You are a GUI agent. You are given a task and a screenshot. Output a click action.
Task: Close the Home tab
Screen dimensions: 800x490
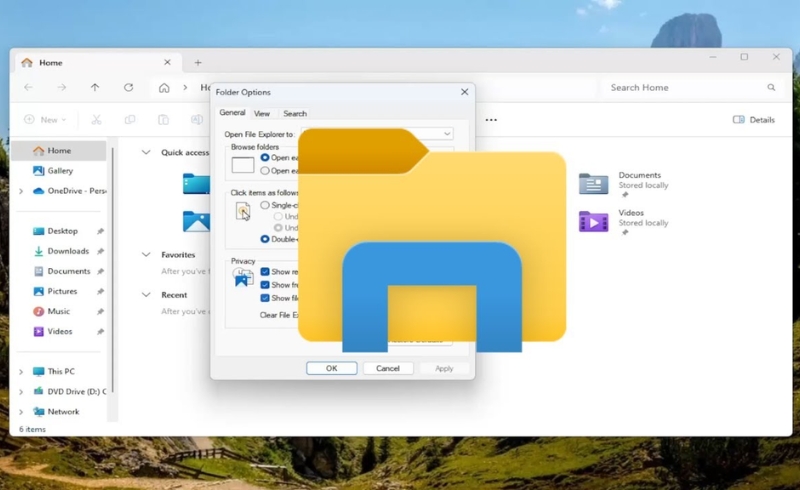coord(167,62)
